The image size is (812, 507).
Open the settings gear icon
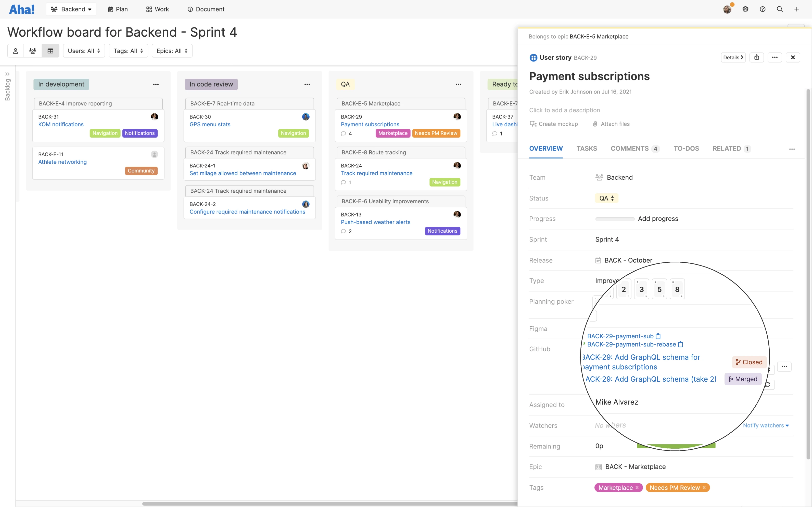point(745,9)
